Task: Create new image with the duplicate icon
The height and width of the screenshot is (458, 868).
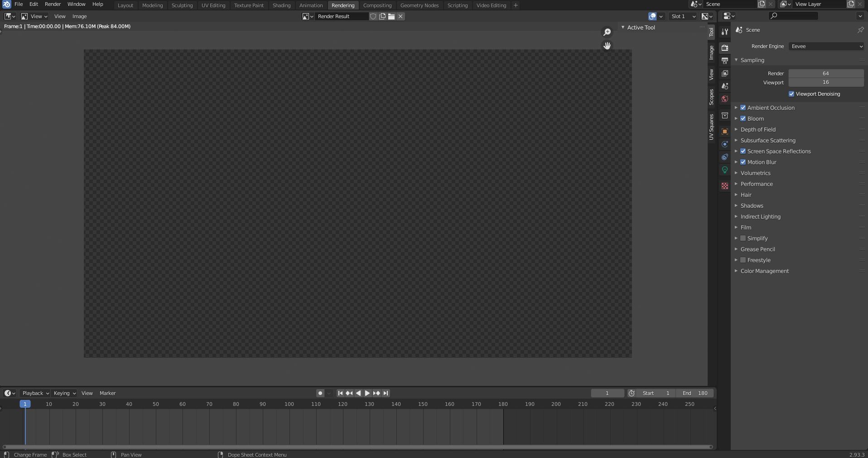Action: tap(382, 16)
